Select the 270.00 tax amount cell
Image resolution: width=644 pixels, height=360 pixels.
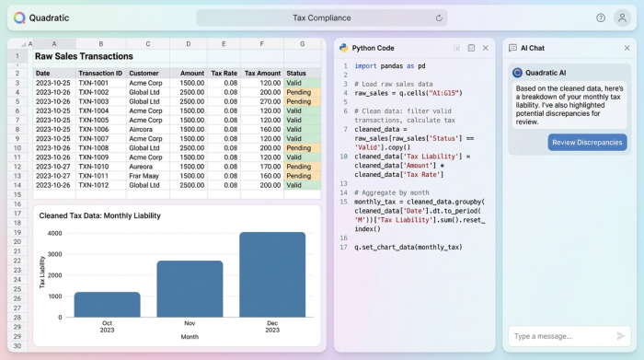click(x=262, y=101)
